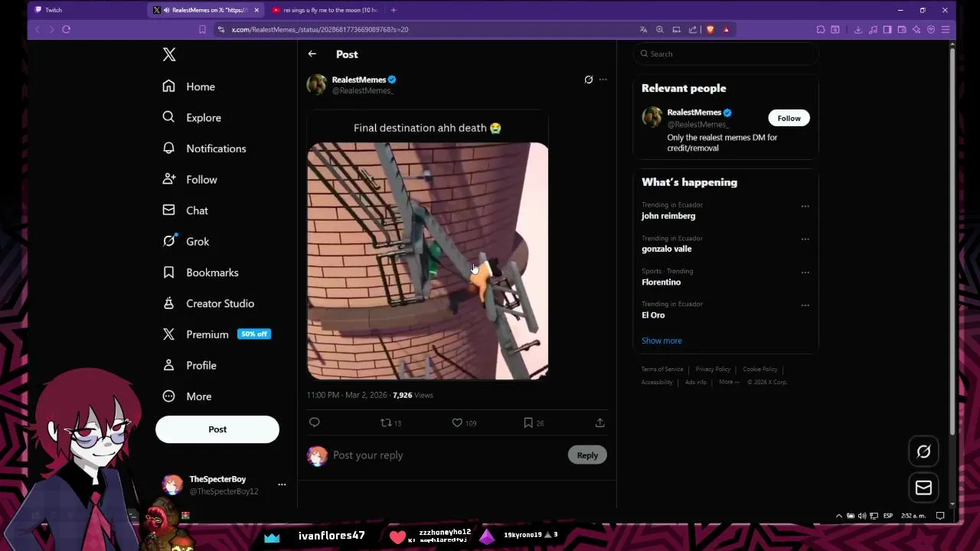Open options for john reimberg trend

point(805,206)
